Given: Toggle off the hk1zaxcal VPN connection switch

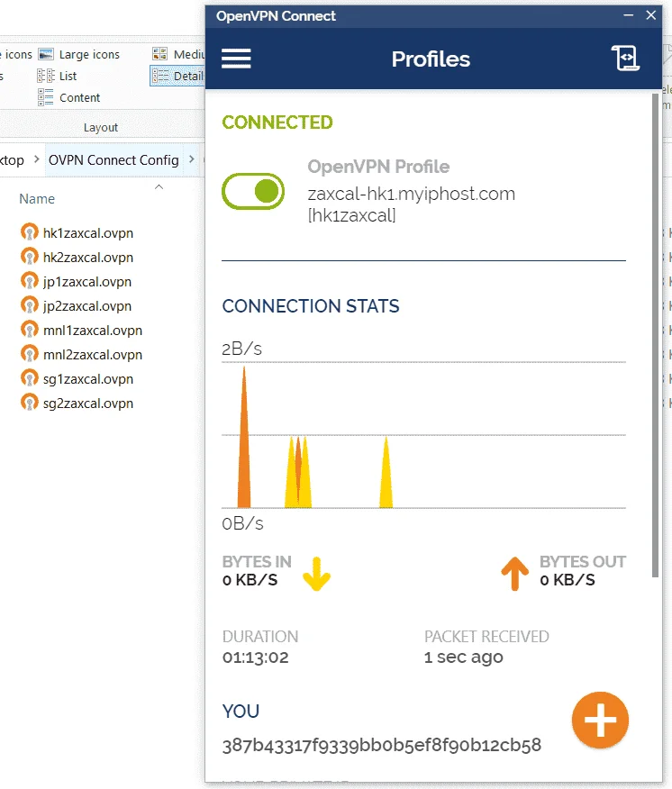Looking at the screenshot, I should tap(253, 191).
